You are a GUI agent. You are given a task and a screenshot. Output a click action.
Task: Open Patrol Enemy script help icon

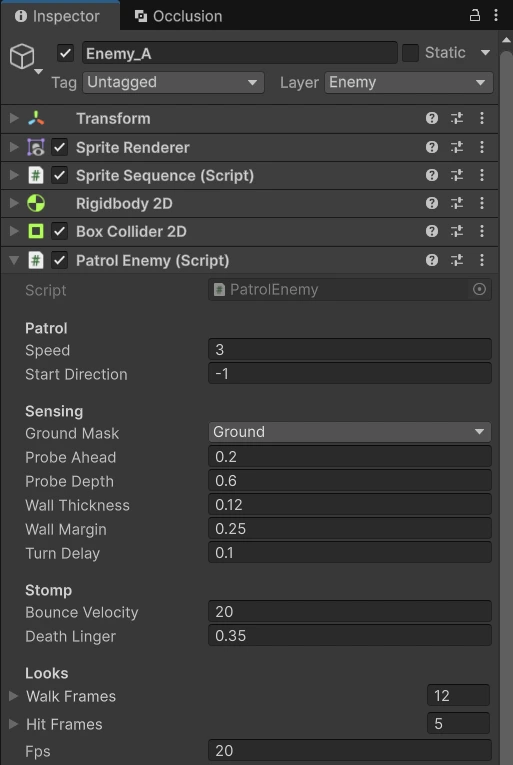431,260
